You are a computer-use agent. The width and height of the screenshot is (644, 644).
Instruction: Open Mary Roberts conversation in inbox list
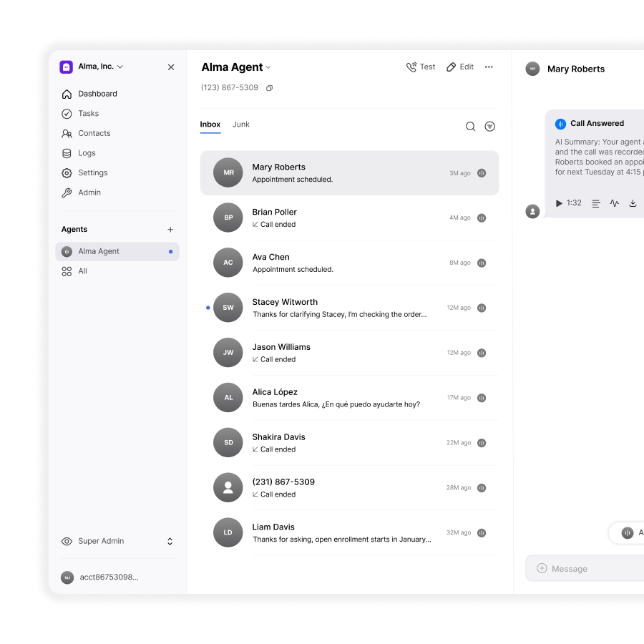pos(349,173)
